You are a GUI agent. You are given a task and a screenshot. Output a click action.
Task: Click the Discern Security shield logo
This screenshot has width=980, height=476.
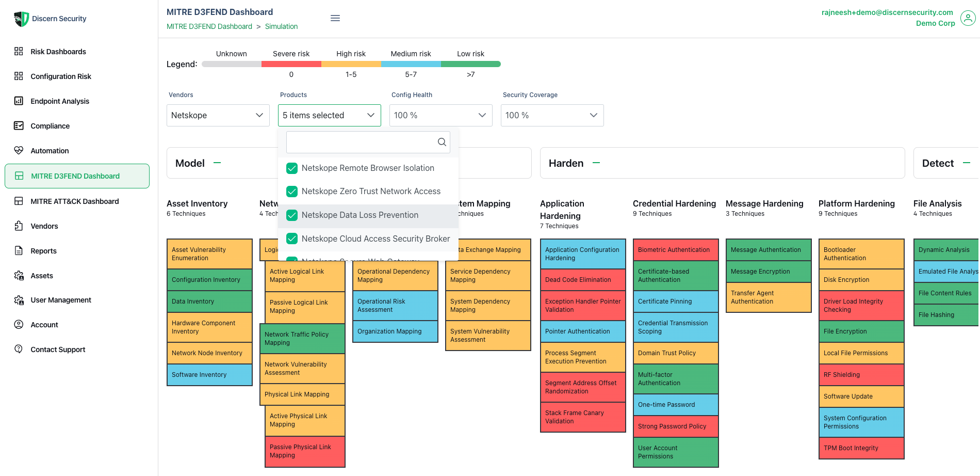point(21,19)
